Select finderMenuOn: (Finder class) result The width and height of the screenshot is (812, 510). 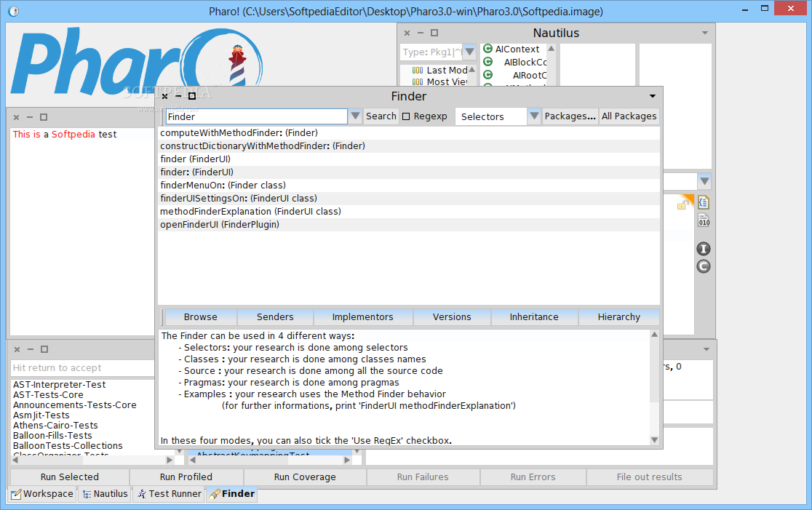[x=409, y=186]
